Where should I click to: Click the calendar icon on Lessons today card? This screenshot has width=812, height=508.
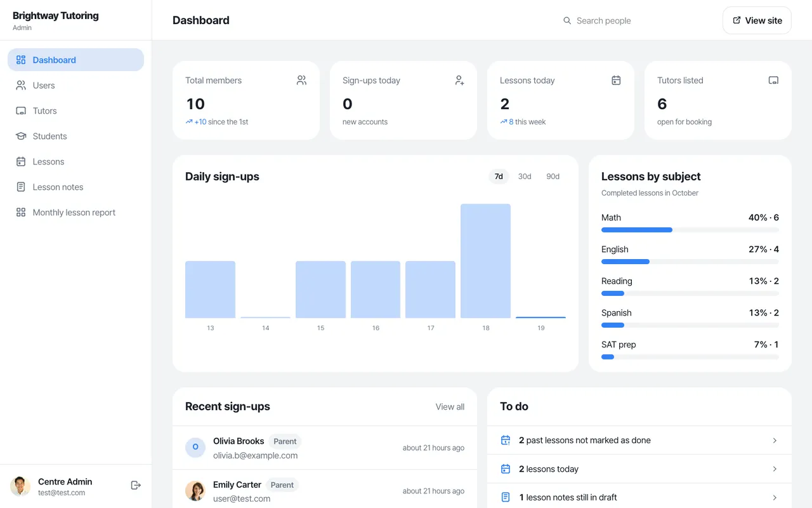click(x=616, y=80)
